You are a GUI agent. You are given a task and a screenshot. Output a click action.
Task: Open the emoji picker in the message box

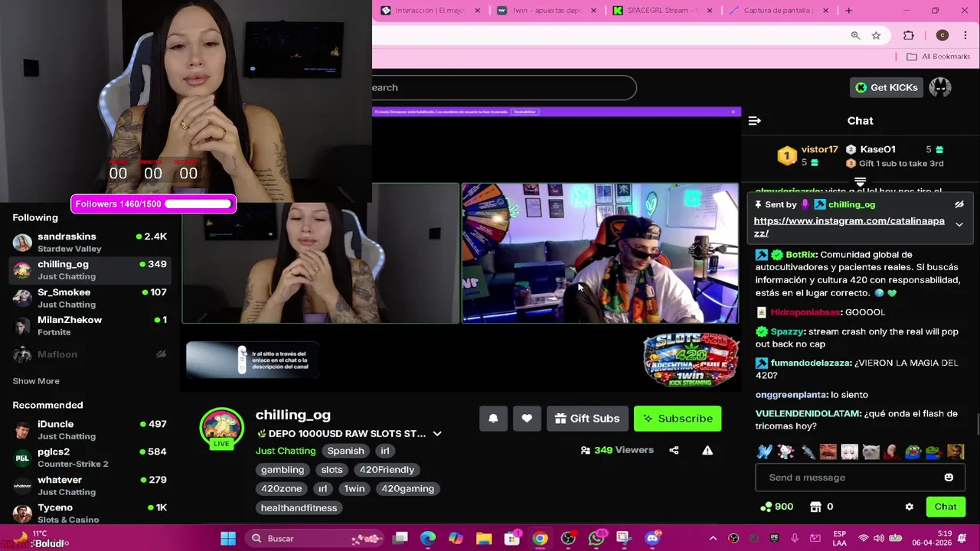point(949,478)
